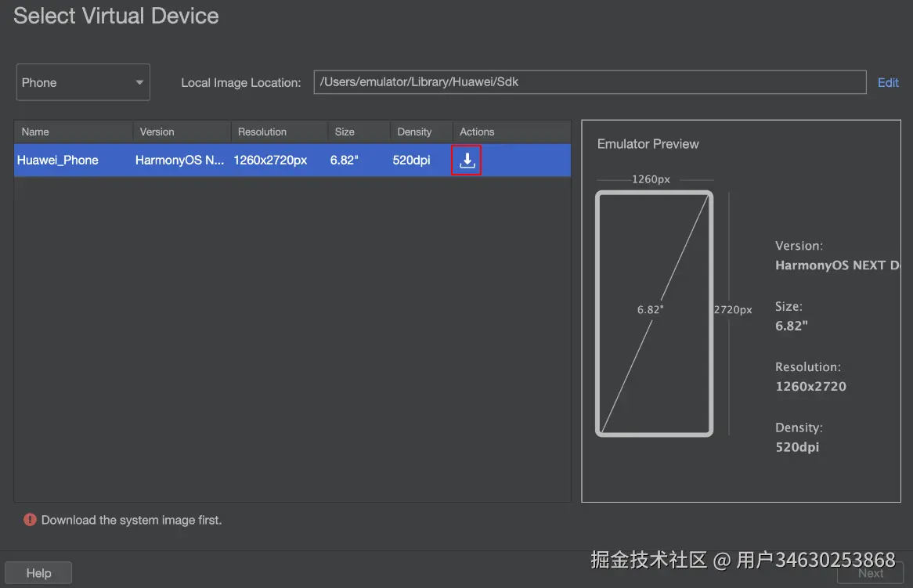Click the phone outline in Emulator Preview
The height and width of the screenshot is (588, 913).
pyautogui.click(x=655, y=314)
